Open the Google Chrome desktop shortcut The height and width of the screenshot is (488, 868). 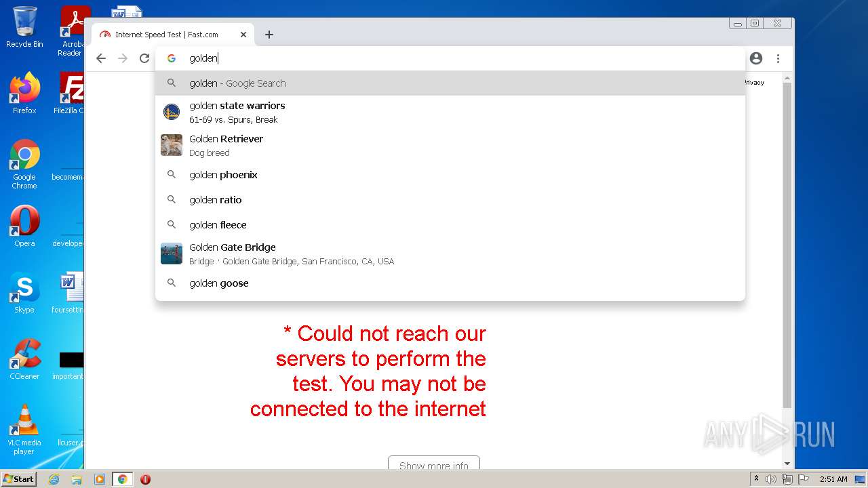pos(24,164)
